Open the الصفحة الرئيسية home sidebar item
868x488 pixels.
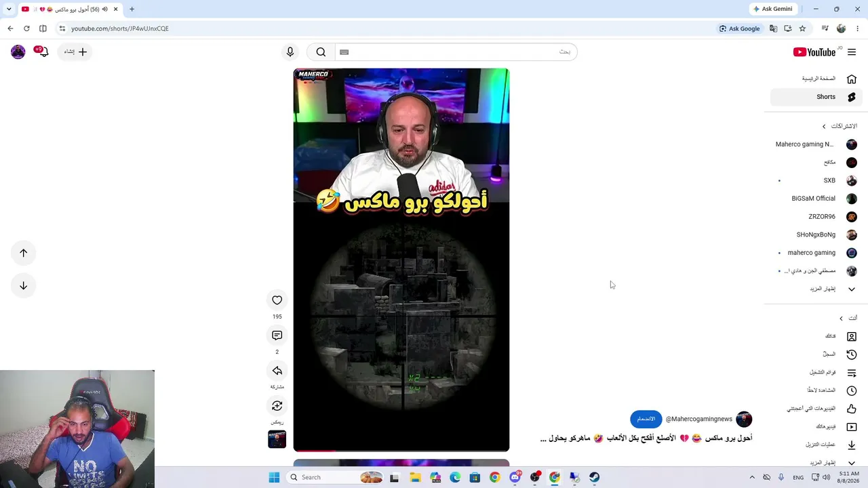(816, 79)
